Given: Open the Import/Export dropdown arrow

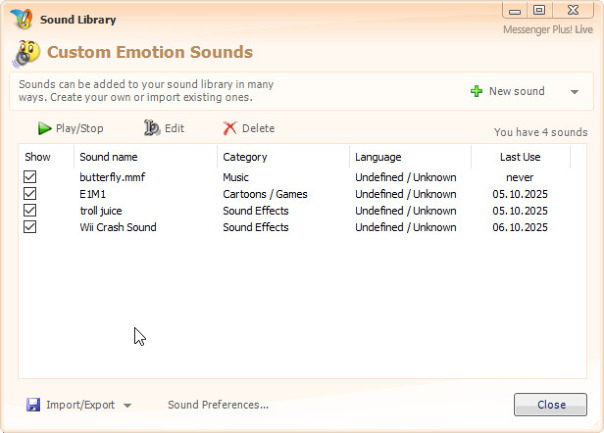Looking at the screenshot, I should click(127, 406).
